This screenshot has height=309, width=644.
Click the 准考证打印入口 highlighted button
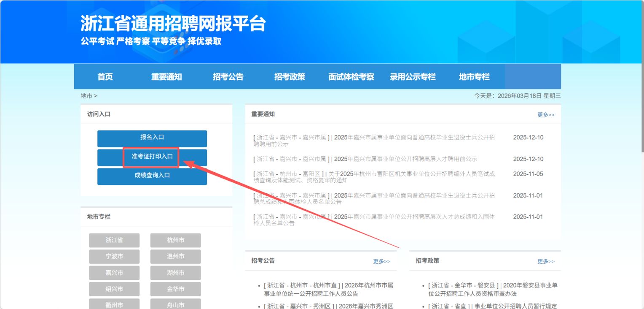tap(152, 157)
